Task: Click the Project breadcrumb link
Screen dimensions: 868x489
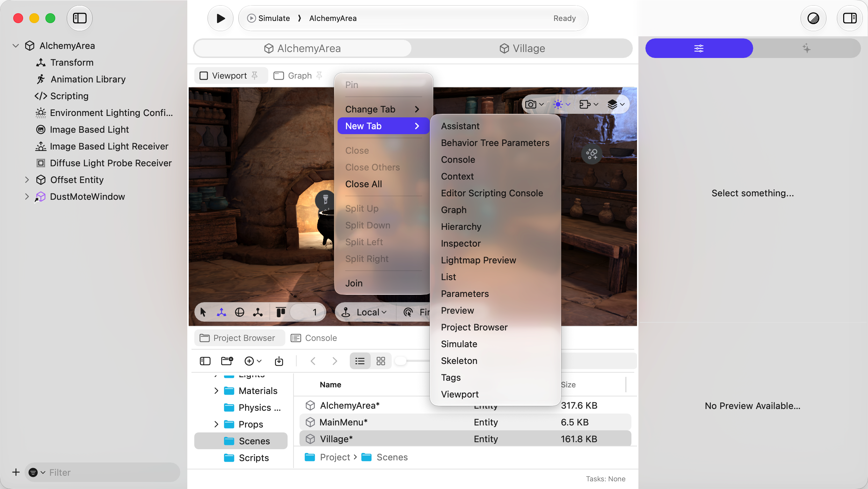Action: tap(335, 457)
